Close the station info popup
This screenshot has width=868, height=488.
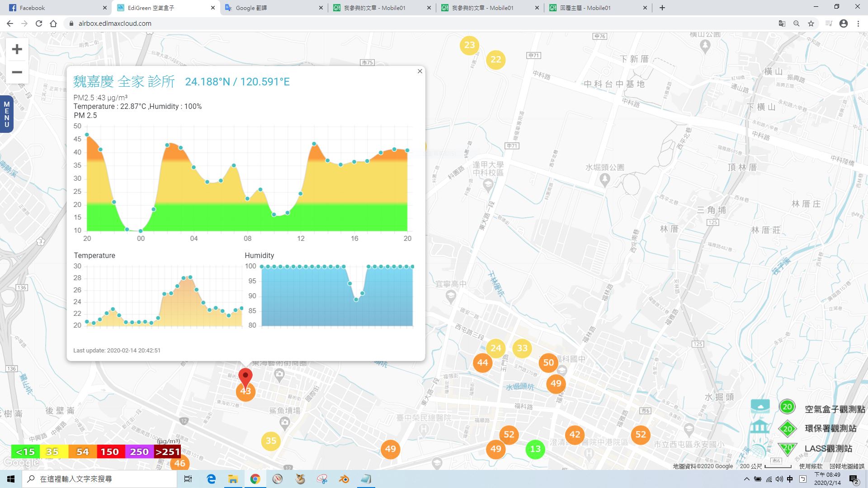[420, 71]
